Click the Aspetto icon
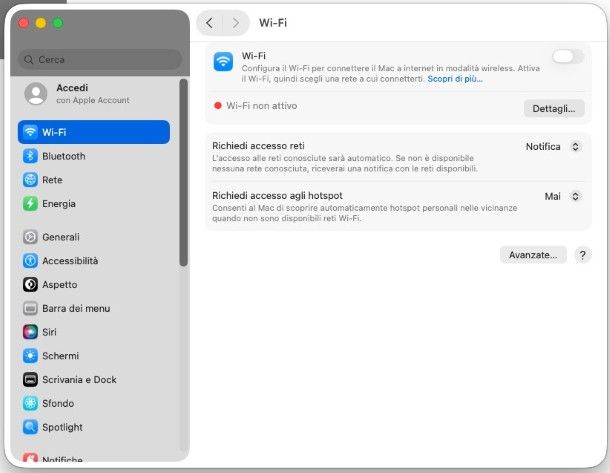610x473 pixels. [30, 284]
